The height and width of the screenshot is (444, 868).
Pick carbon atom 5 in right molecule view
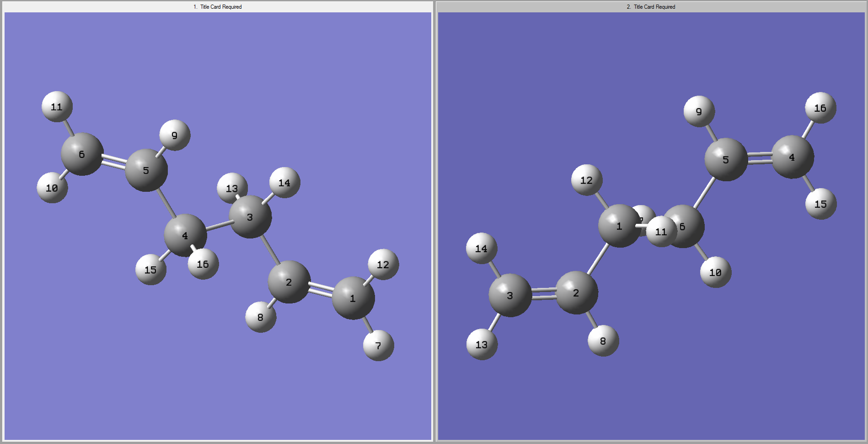pyautogui.click(x=726, y=160)
